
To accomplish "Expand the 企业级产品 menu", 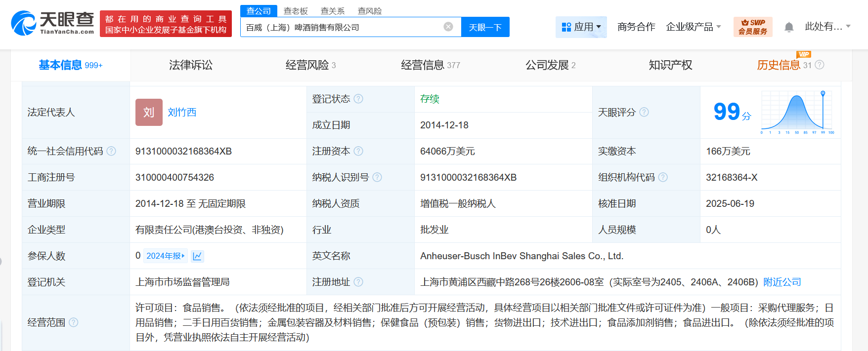I will click(693, 27).
